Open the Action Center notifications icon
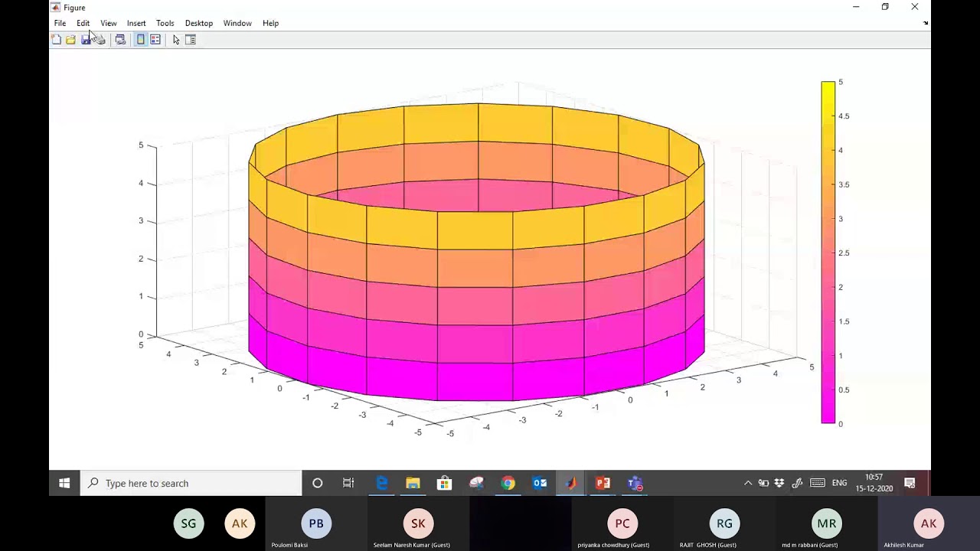Screen dimensions: 980x551 (x=910, y=483)
